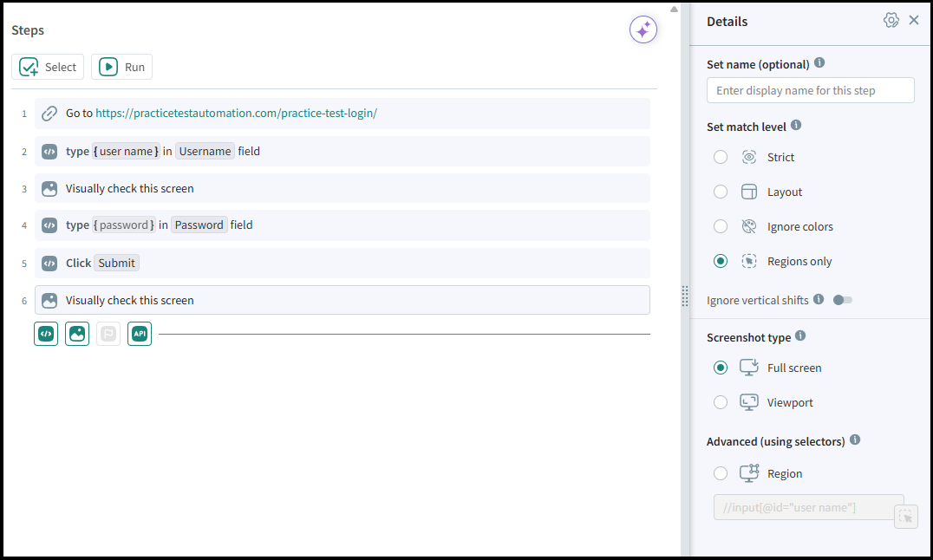Click info icon next to Set match level
This screenshot has height=560, width=933.
click(x=796, y=126)
